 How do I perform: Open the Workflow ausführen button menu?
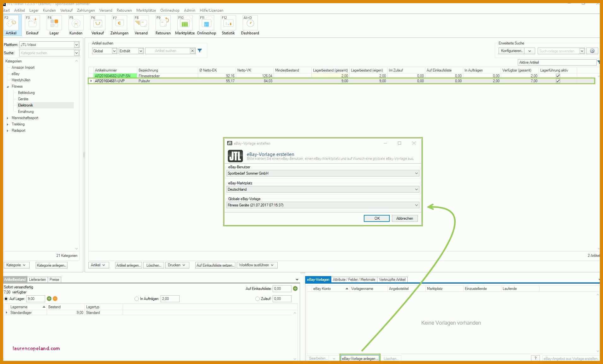[x=257, y=265]
